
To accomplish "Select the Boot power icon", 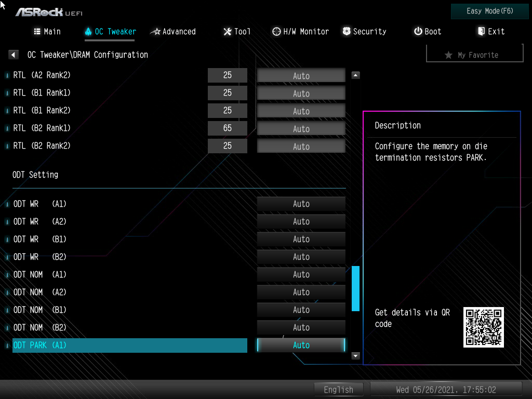I will (x=417, y=31).
